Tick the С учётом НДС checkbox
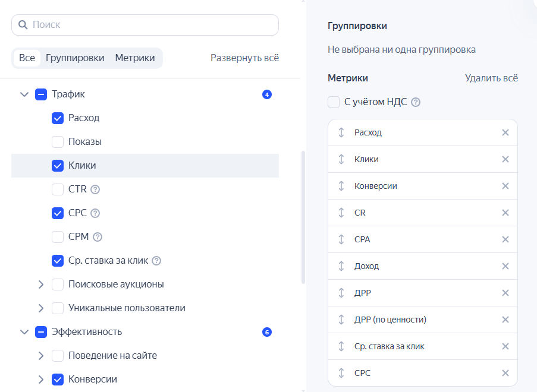Image resolution: width=537 pixels, height=392 pixels. coord(334,102)
